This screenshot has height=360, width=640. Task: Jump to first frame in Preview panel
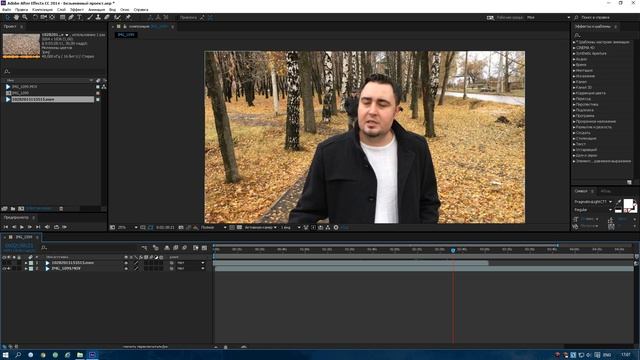pos(6,227)
